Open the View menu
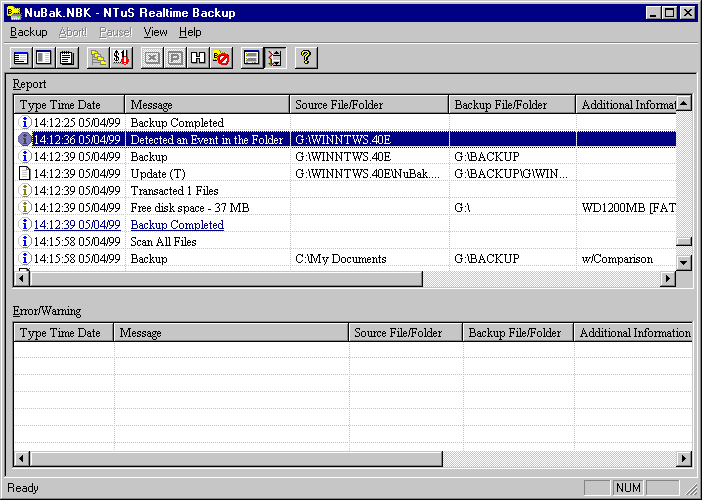 pyautogui.click(x=155, y=32)
